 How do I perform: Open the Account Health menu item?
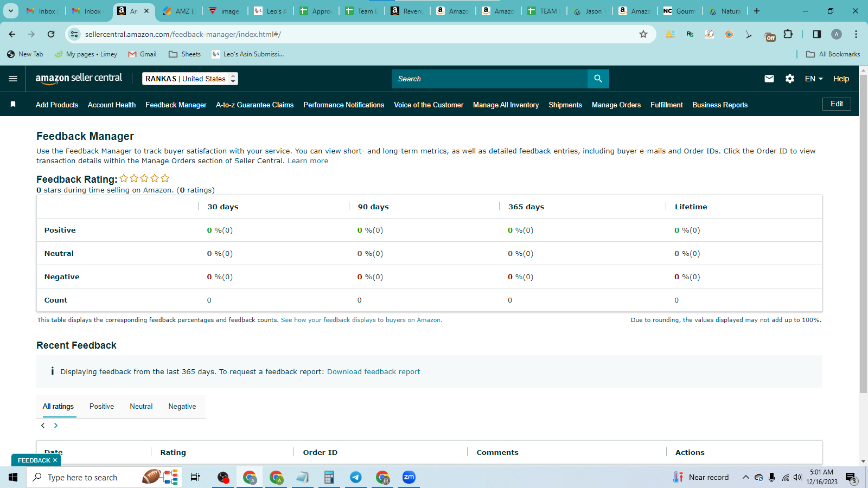click(112, 105)
